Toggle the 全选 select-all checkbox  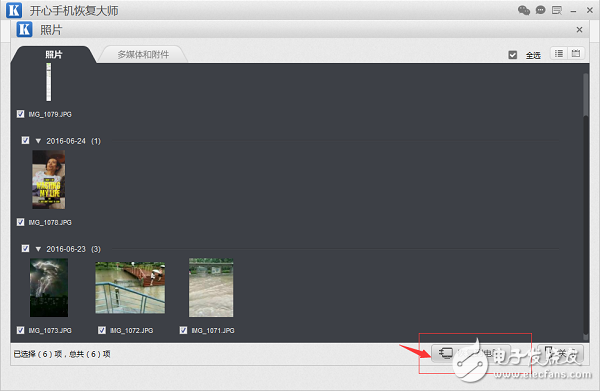[x=513, y=55]
